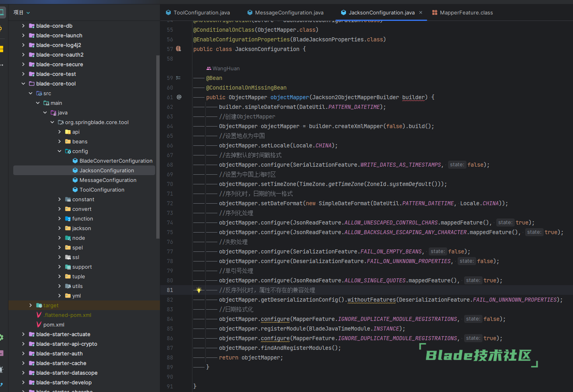Click the Spring bean gutter icon on line 57
The height and width of the screenshot is (392, 573).
(x=178, y=49)
